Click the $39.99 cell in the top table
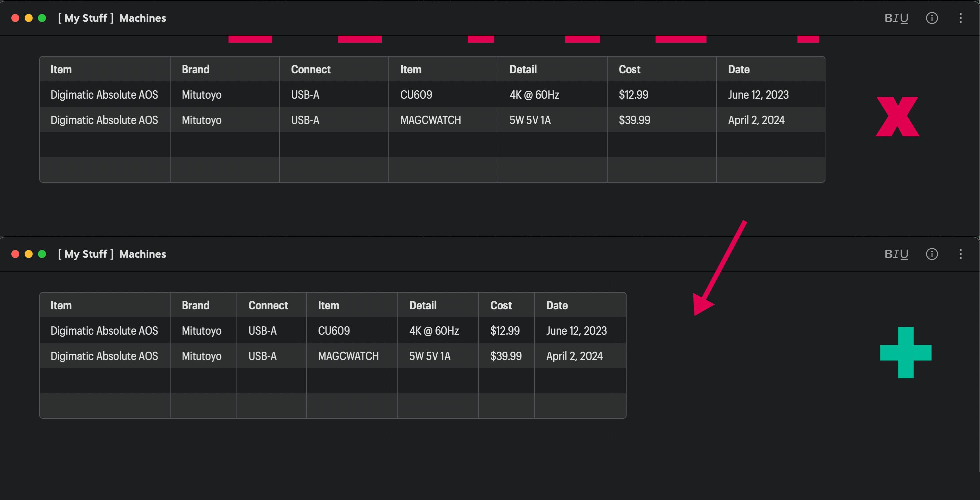980x500 pixels. click(x=662, y=120)
